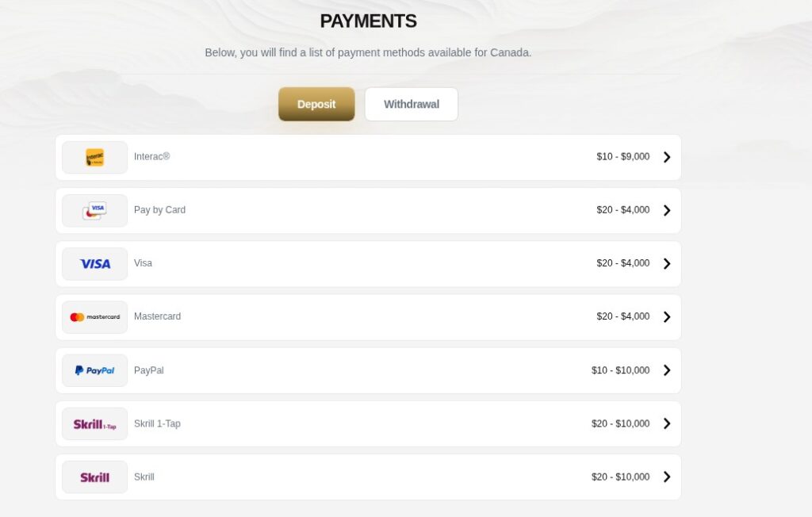The image size is (812, 517).
Task: Open the Skrill 1-Tap chevron arrow
Action: point(667,423)
